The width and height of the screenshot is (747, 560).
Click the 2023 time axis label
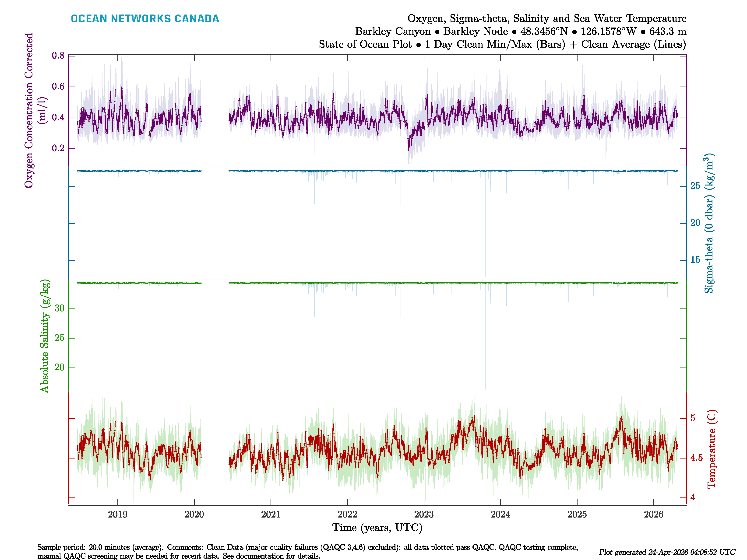pos(424,514)
